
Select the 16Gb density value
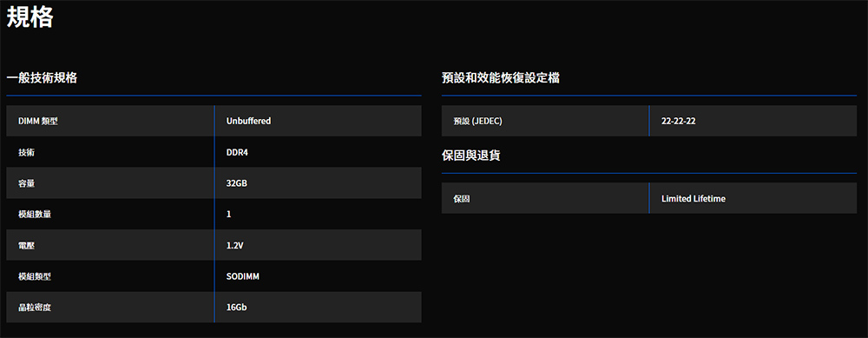(236, 308)
